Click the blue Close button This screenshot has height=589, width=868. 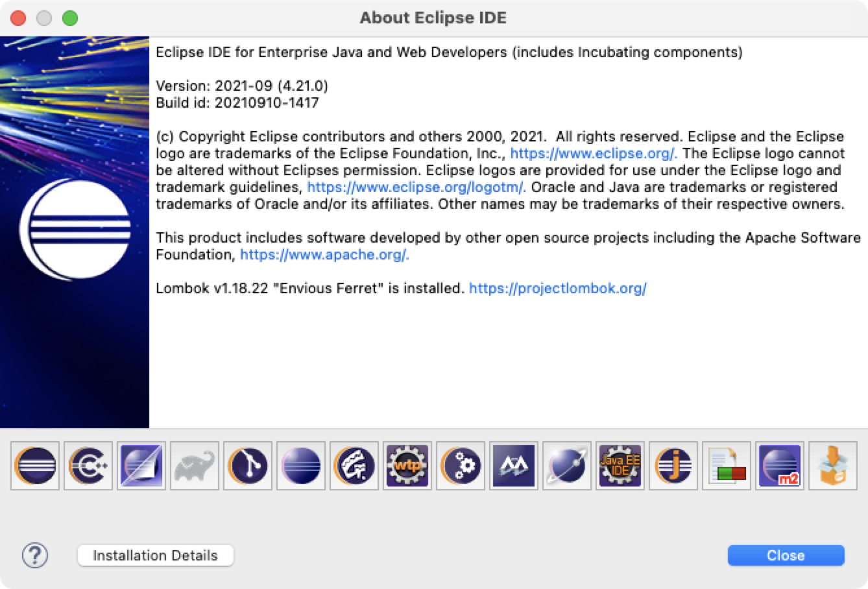(786, 555)
